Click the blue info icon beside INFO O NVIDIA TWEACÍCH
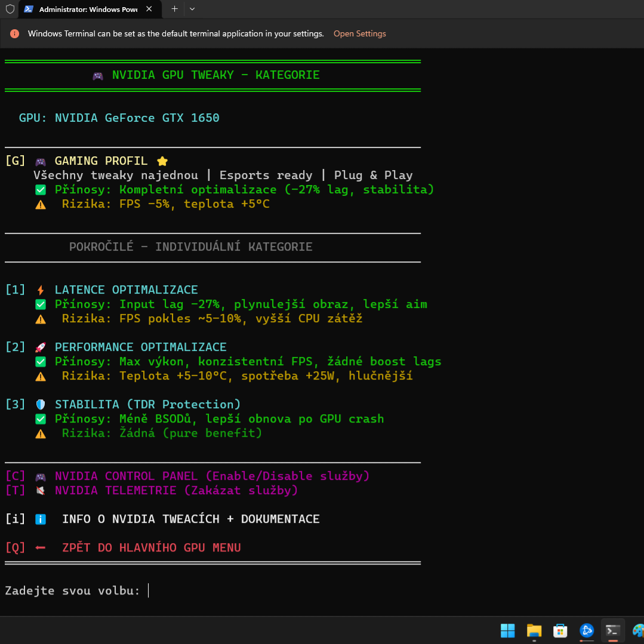644x644 pixels. (x=41, y=519)
